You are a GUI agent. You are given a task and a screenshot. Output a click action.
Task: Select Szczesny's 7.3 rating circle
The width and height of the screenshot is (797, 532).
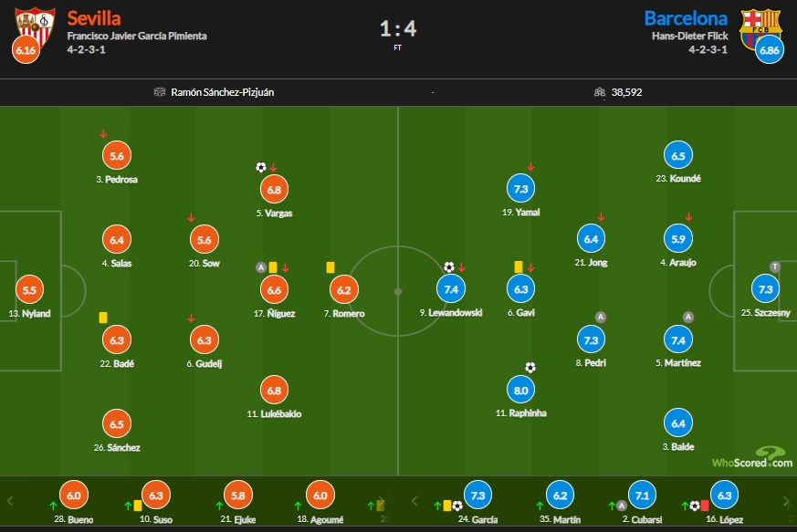click(x=765, y=289)
